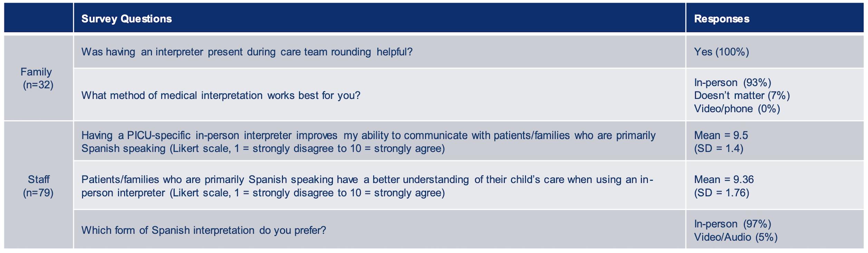Click the In-person (93%) response
868x253 pixels.
point(733,83)
